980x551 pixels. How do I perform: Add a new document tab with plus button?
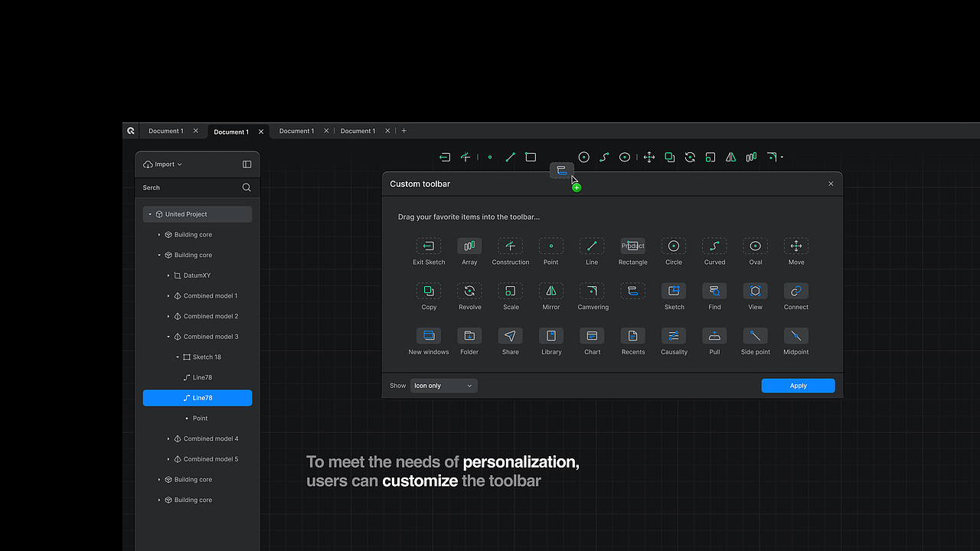[x=404, y=131]
